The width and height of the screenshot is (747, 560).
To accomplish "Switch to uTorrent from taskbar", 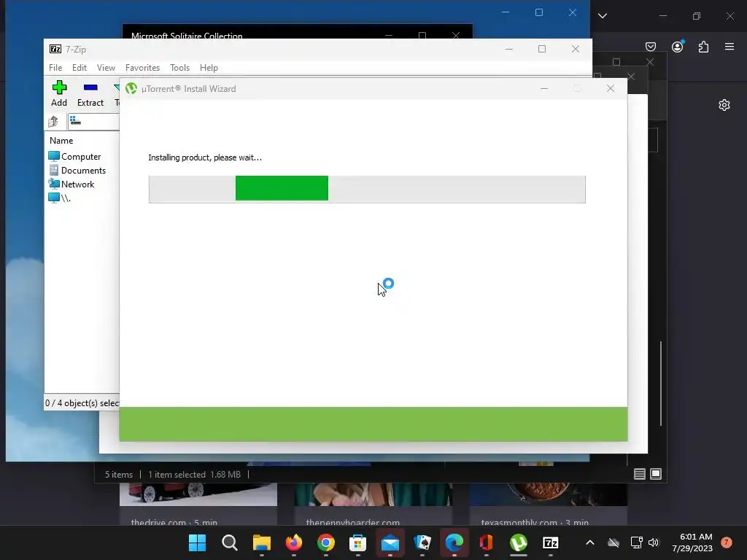I will (x=519, y=542).
